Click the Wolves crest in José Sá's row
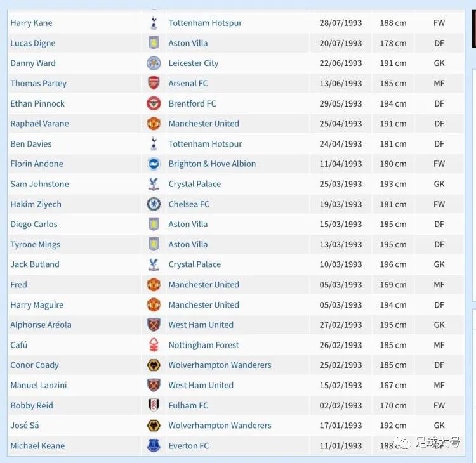Screen dimensions: 476x463 (154, 426)
